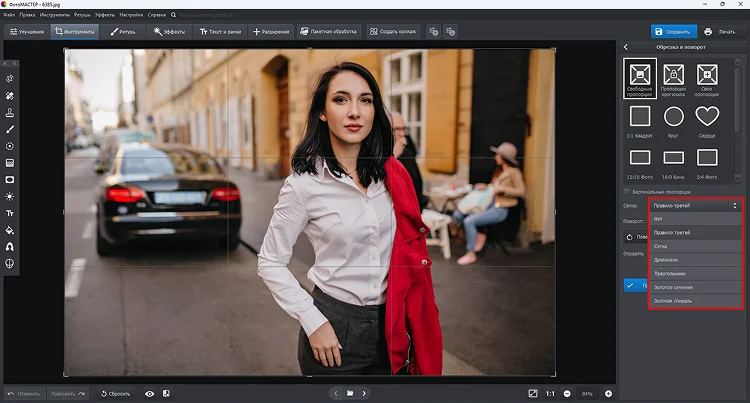Select the circle crop shape
Viewport: 750px width, 403px height.
tap(673, 116)
